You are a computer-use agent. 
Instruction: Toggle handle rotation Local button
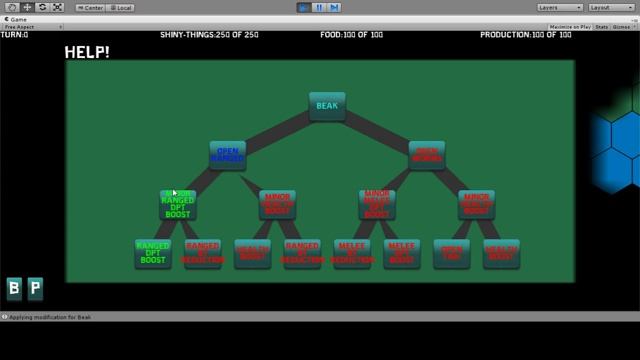(120, 8)
